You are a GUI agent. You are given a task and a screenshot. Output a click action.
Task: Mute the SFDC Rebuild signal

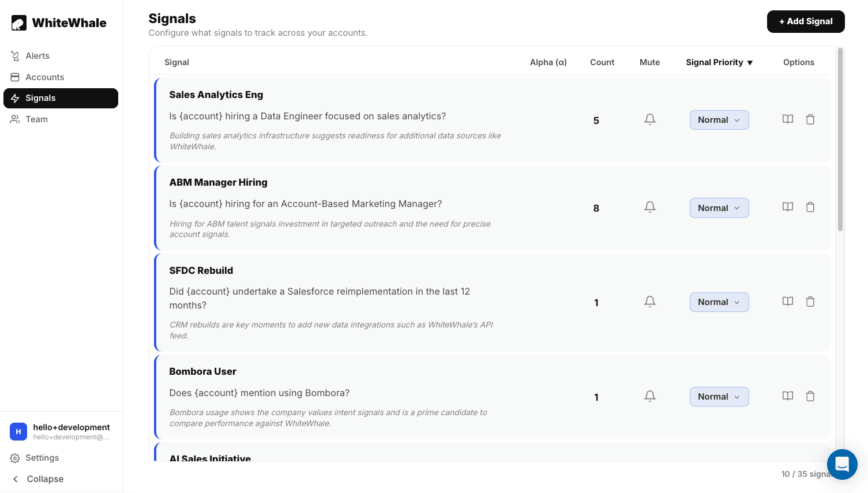(x=650, y=302)
